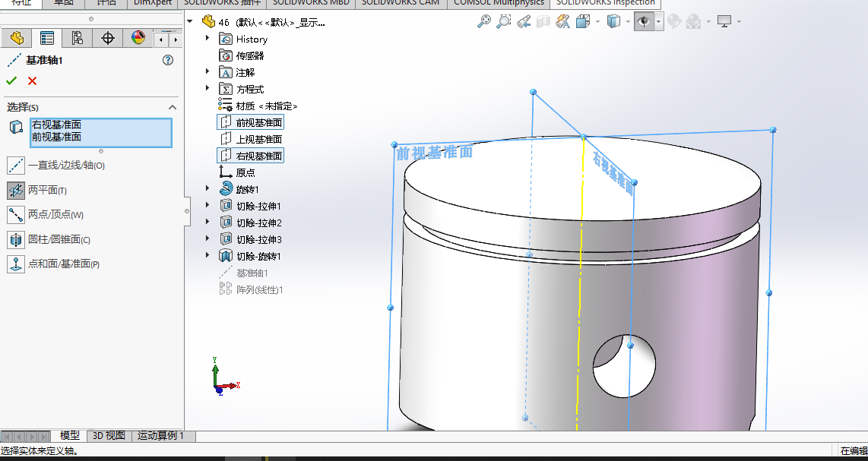Toggle the Hide/Show Items eye icon
868x461 pixels.
pos(644,21)
